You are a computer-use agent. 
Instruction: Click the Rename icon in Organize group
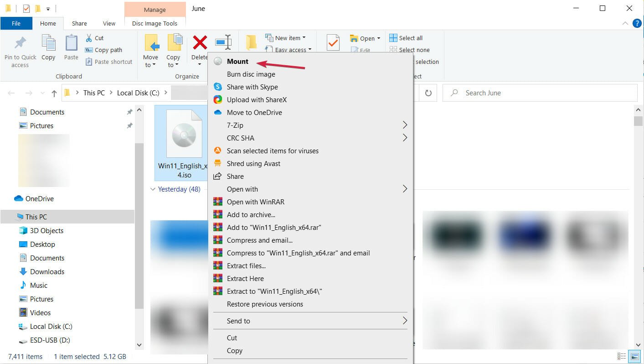pyautogui.click(x=223, y=42)
